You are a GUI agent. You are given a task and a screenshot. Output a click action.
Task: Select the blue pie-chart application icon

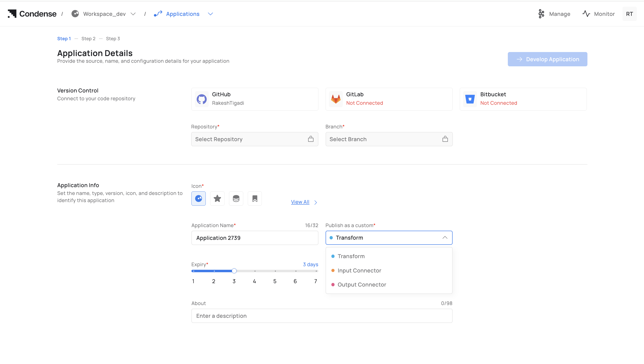199,199
